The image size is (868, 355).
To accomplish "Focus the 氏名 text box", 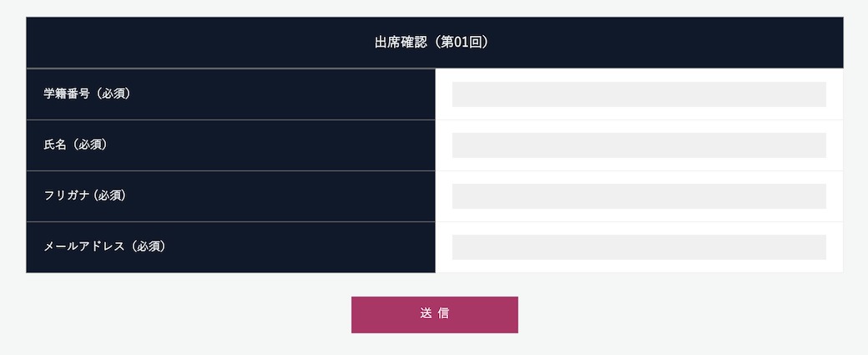I will click(x=638, y=145).
